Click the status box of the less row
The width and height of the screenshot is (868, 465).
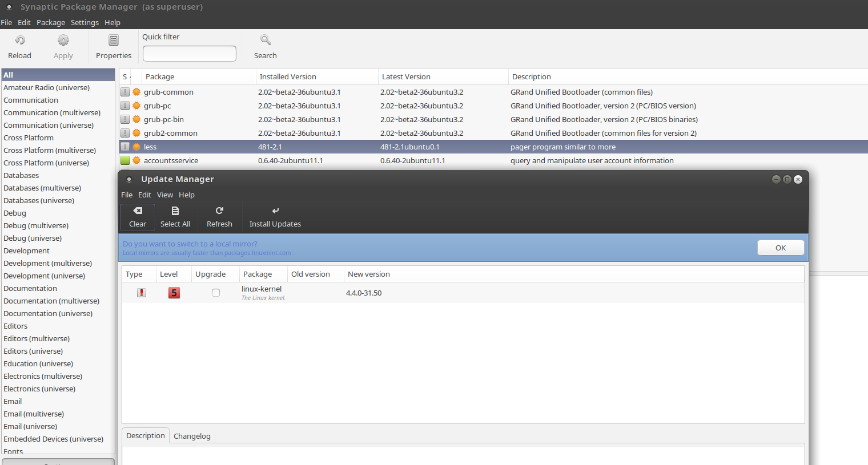[125, 147]
